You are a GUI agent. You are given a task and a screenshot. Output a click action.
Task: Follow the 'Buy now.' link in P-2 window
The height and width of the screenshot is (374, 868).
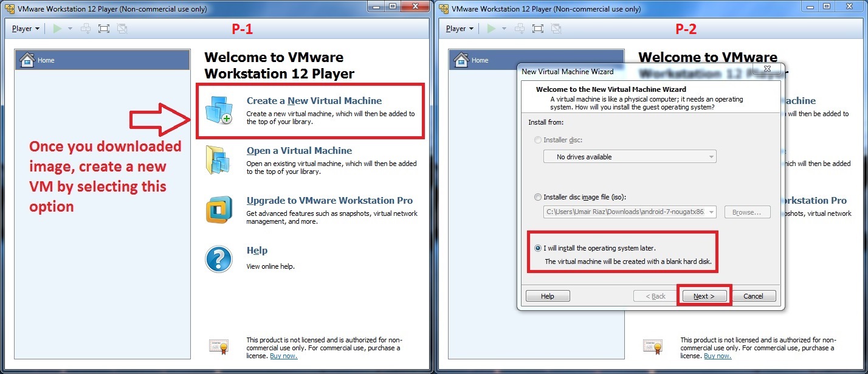click(718, 356)
